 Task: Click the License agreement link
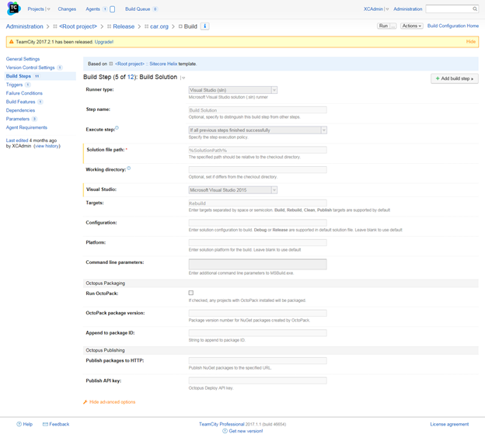(449, 424)
